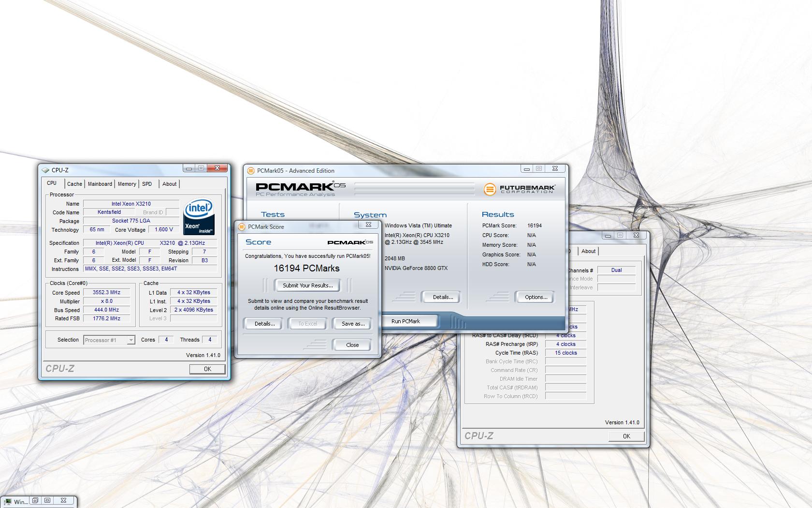Click the 16194 PCMarks score text

306,268
